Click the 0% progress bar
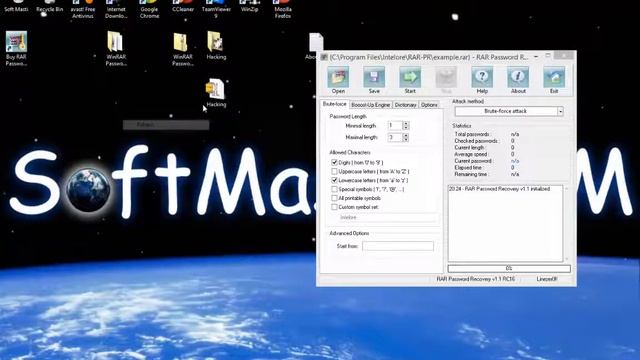The height and width of the screenshot is (360, 640). 509,269
